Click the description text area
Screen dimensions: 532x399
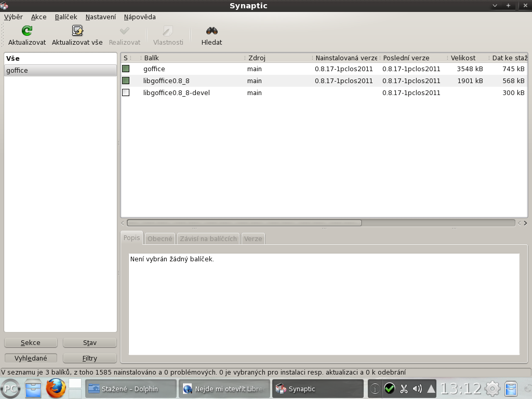click(x=324, y=304)
